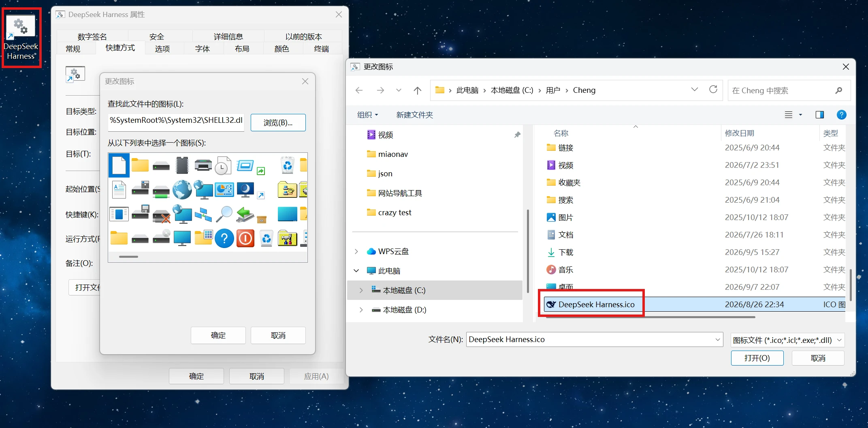Switch to the 常规 tab
The image size is (868, 428).
coord(73,49)
